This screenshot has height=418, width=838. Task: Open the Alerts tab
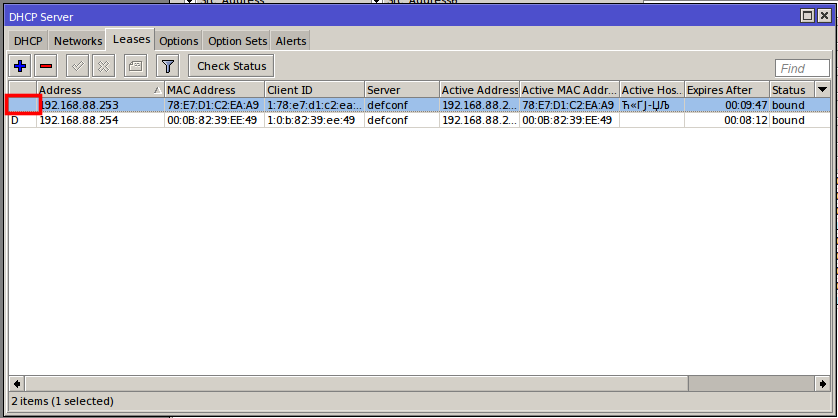tap(291, 41)
